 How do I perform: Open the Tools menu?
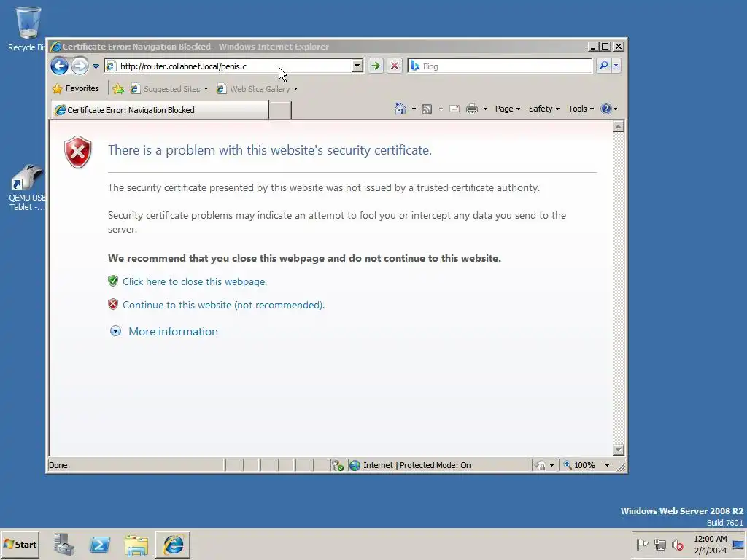[x=581, y=109]
